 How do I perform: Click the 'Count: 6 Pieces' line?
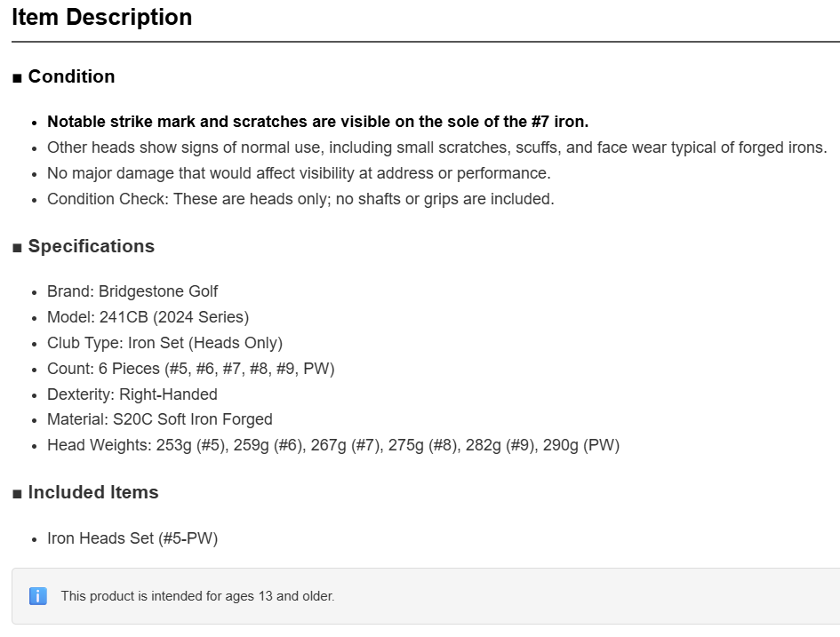coord(191,369)
